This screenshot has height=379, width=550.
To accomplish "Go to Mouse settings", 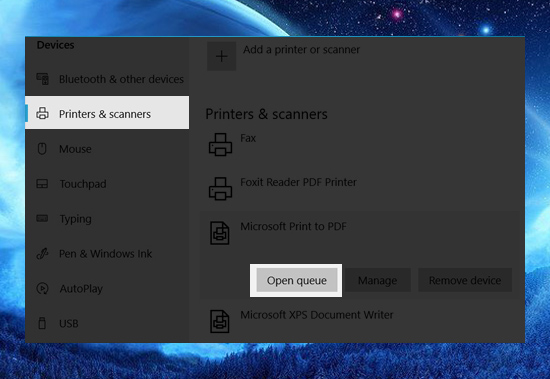I will pos(107,149).
